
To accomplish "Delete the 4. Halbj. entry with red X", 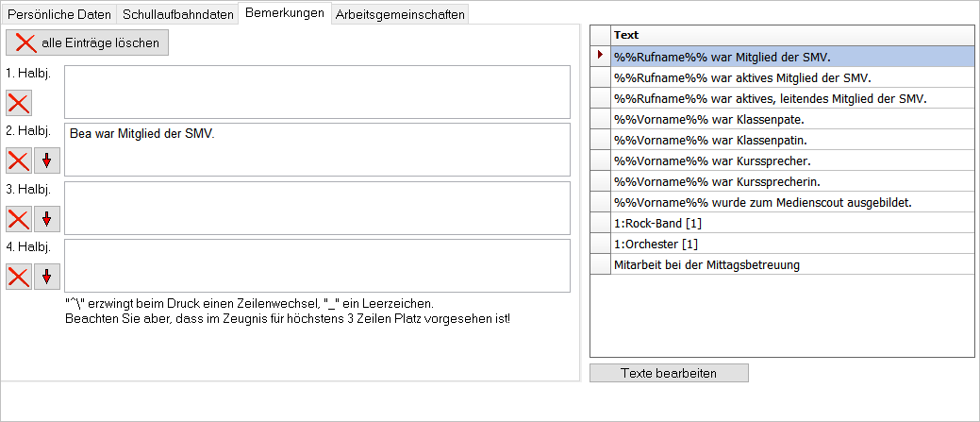I will (x=19, y=277).
